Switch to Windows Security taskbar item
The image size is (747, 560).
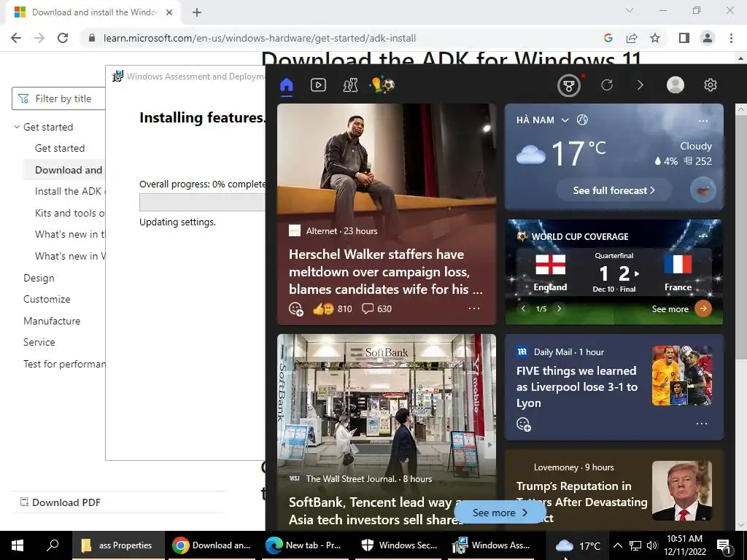coord(400,545)
